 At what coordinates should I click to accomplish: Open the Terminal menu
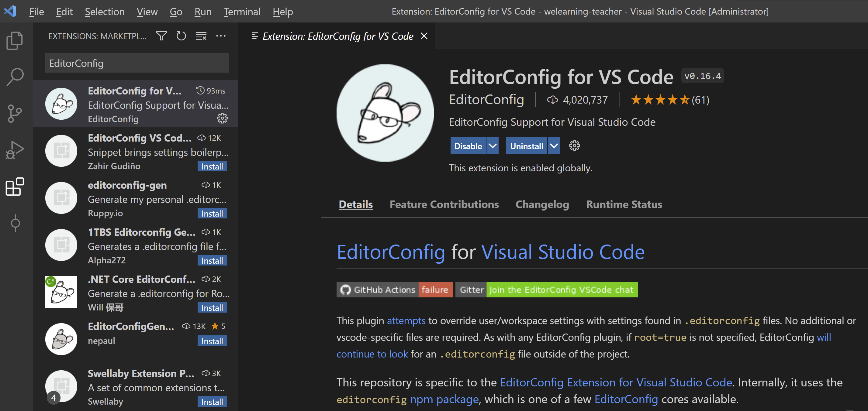pyautogui.click(x=242, y=12)
